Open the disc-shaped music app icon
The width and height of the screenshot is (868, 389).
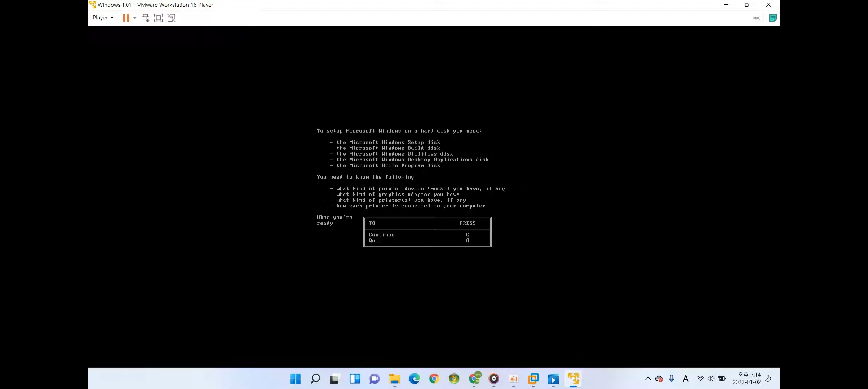pyautogui.click(x=494, y=379)
